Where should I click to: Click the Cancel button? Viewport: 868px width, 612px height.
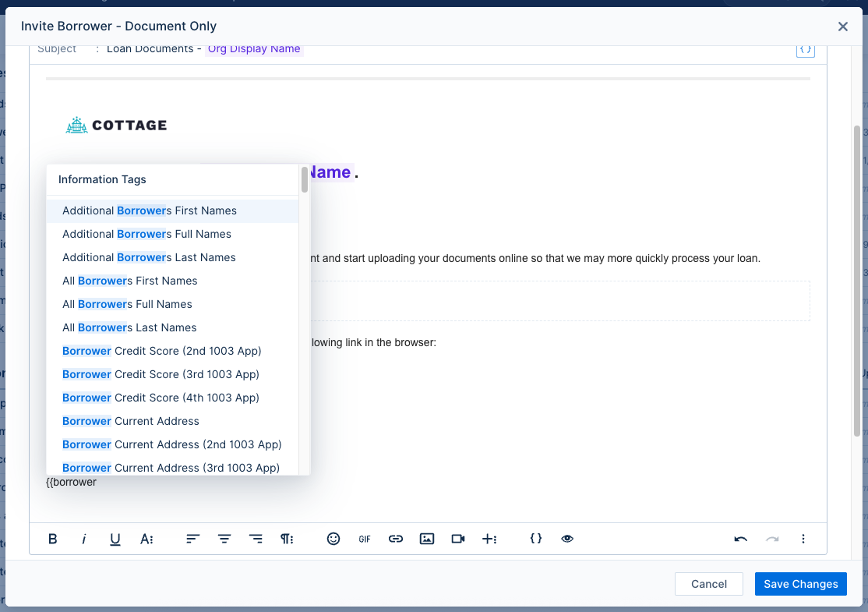point(708,583)
